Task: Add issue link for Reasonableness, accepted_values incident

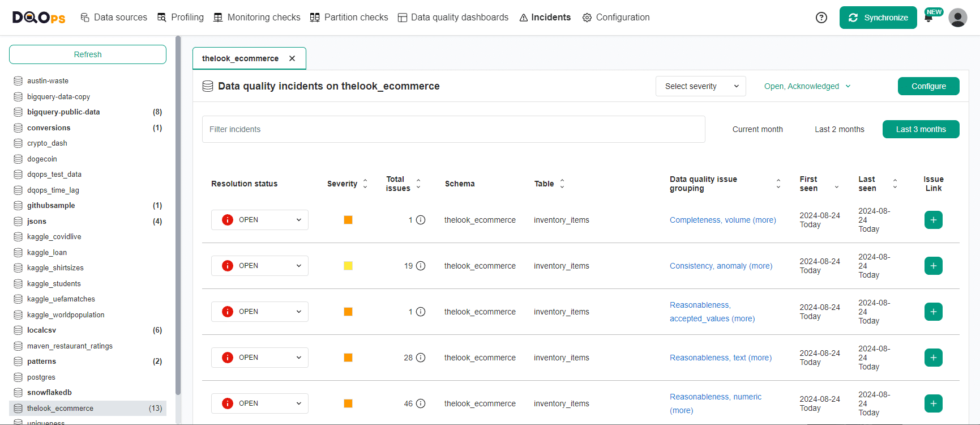Action: [934, 312]
